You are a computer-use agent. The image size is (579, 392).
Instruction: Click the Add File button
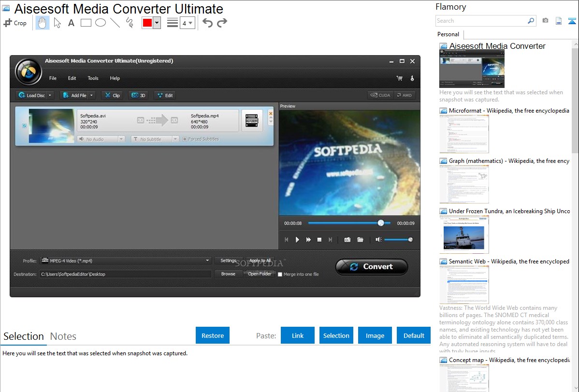(74, 95)
